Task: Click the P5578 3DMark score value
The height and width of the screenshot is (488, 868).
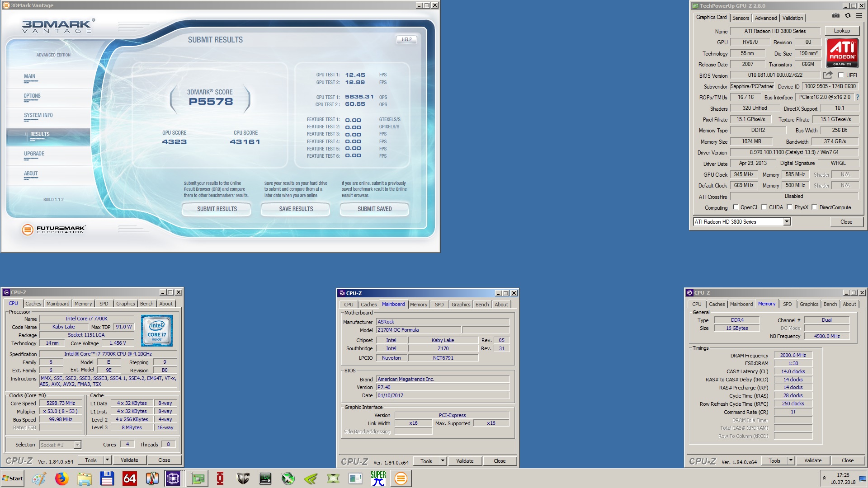Action: coord(211,102)
